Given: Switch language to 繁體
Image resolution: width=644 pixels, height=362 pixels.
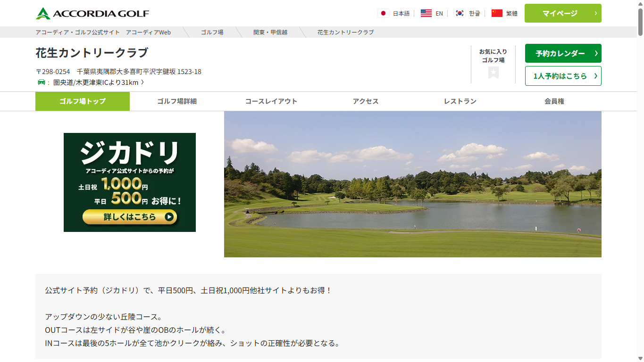Looking at the screenshot, I should click(x=512, y=13).
